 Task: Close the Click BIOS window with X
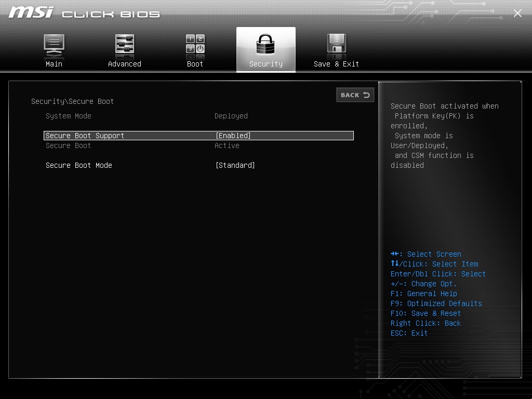(x=517, y=14)
